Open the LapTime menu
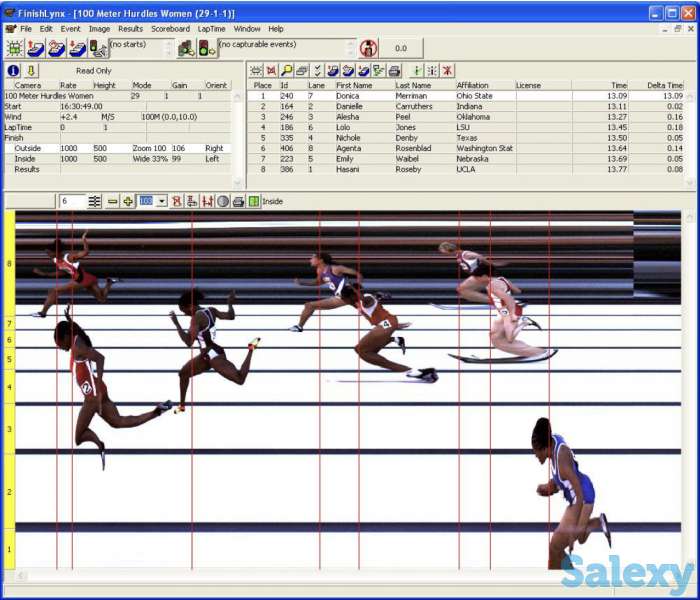Image resolution: width=700 pixels, height=600 pixels. click(212, 29)
